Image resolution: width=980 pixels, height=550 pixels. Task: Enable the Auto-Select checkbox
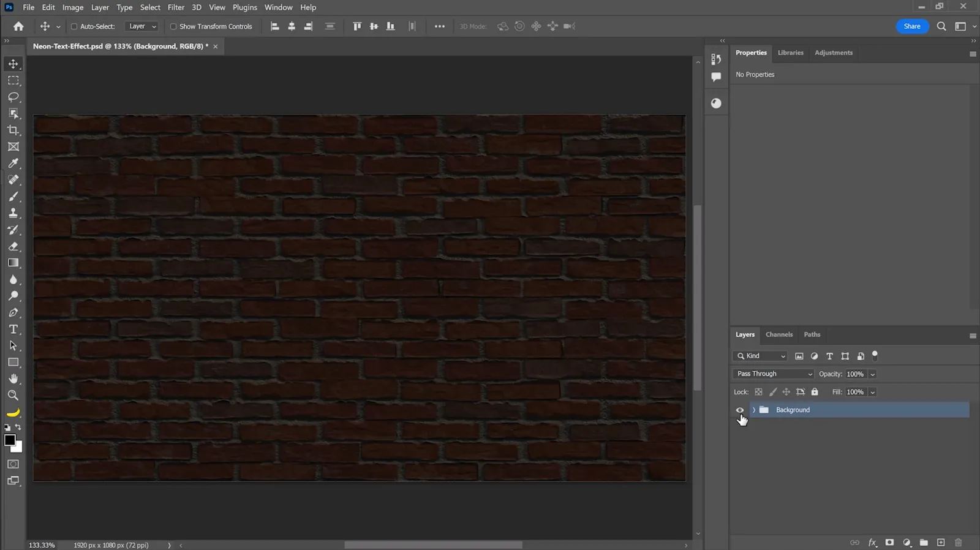74,26
